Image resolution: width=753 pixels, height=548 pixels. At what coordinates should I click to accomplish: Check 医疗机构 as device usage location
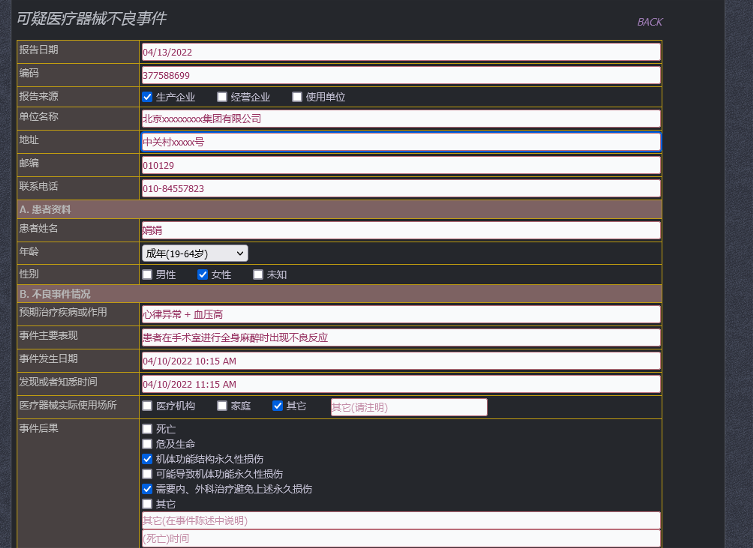pyautogui.click(x=147, y=406)
